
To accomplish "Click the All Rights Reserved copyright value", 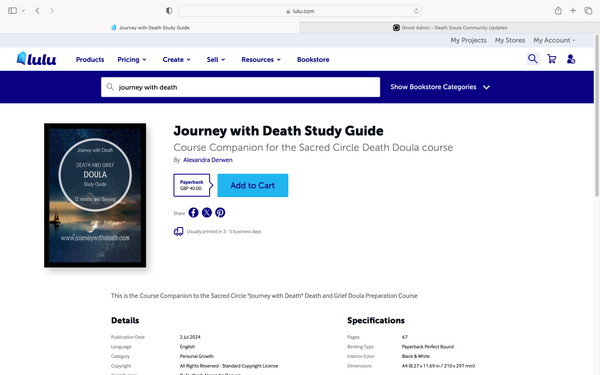I will tap(229, 366).
